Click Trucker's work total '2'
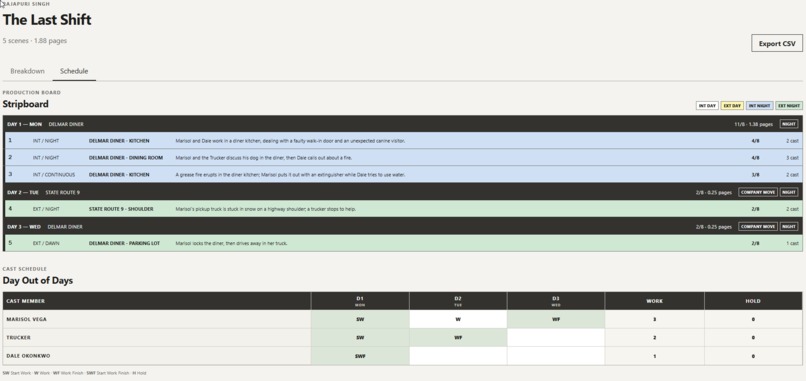This screenshot has height=381, width=806. 654,338
